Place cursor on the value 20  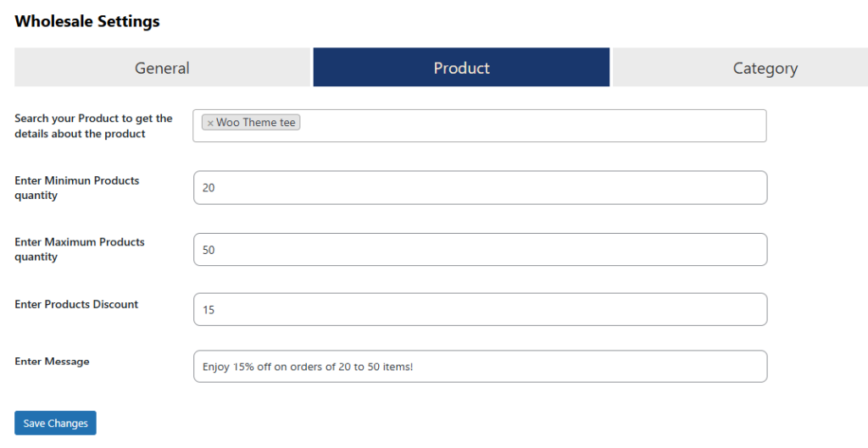pyautogui.click(x=209, y=189)
